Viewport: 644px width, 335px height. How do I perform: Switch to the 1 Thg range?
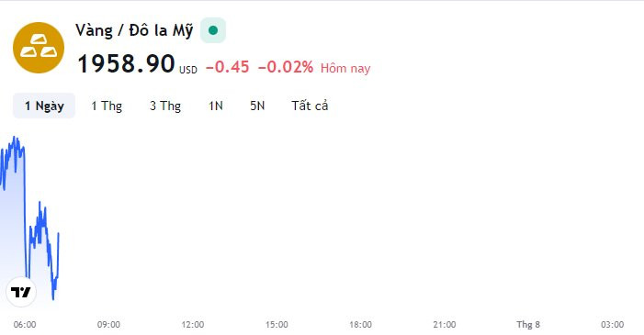pos(107,106)
